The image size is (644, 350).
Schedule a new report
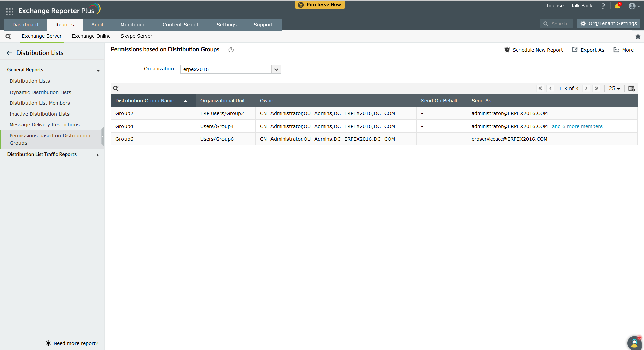(534, 50)
